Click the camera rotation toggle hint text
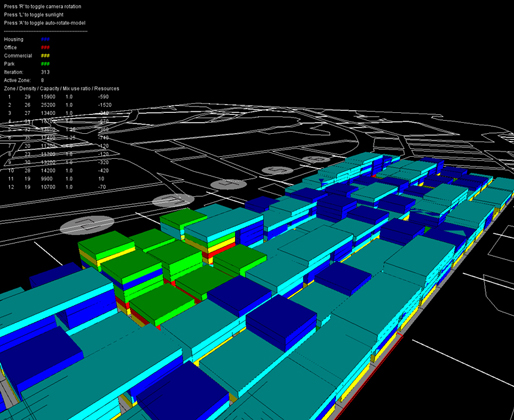 (42, 6)
